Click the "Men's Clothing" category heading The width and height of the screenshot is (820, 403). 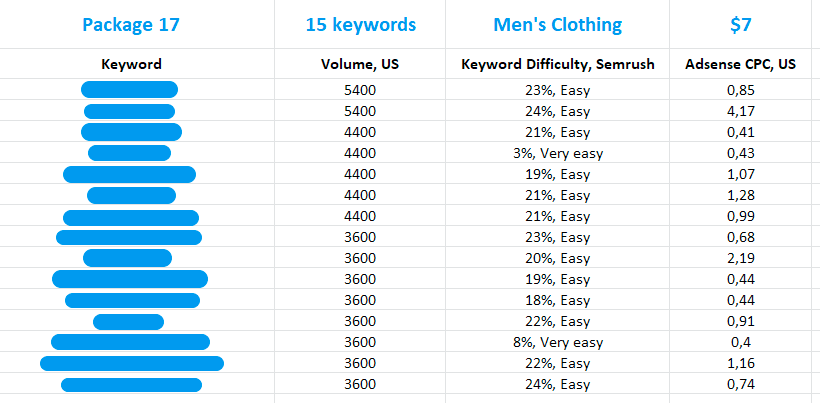[x=557, y=25]
